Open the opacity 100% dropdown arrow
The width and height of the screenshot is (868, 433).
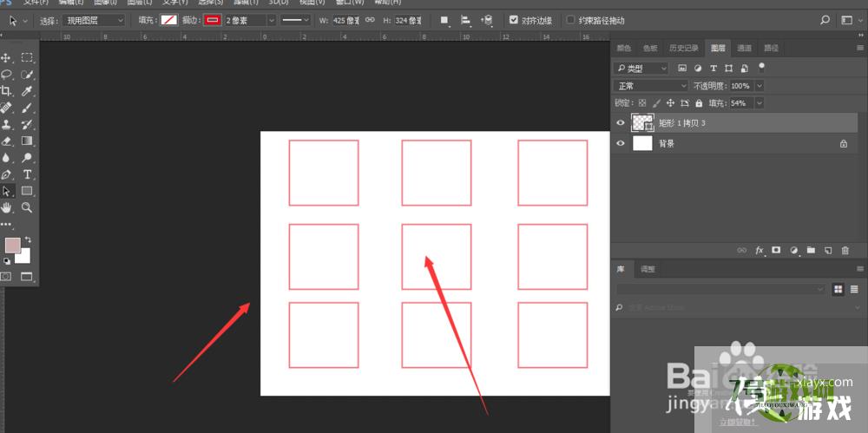[759, 86]
